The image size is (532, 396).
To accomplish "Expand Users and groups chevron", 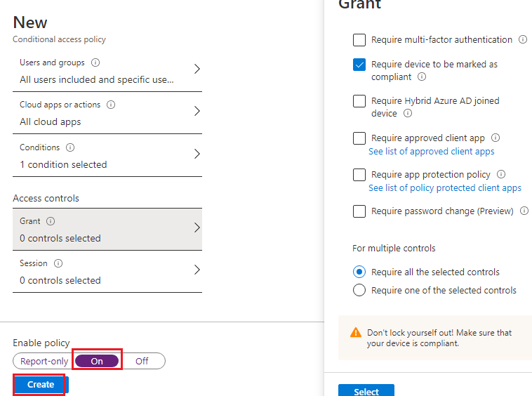I will 197,69.
